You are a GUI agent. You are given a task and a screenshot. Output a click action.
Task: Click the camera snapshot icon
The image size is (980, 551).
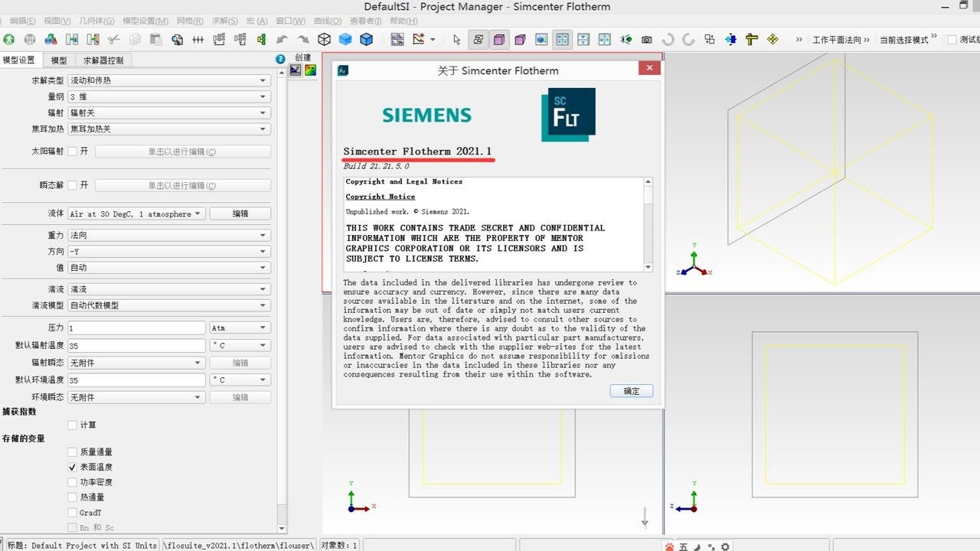[646, 38]
